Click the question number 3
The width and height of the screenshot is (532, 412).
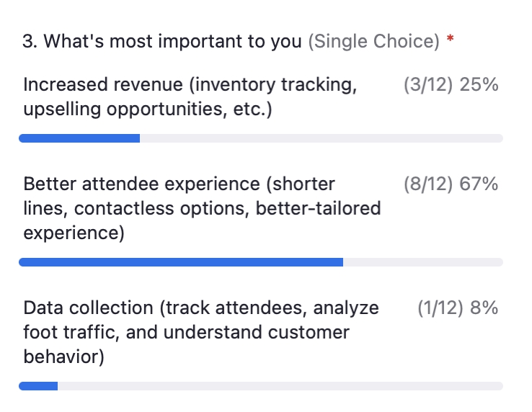pyautogui.click(x=30, y=41)
